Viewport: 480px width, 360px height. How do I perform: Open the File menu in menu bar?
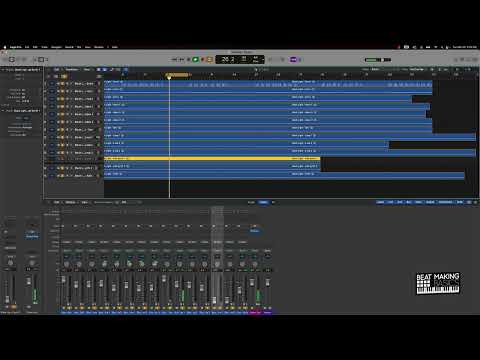click(x=27, y=47)
